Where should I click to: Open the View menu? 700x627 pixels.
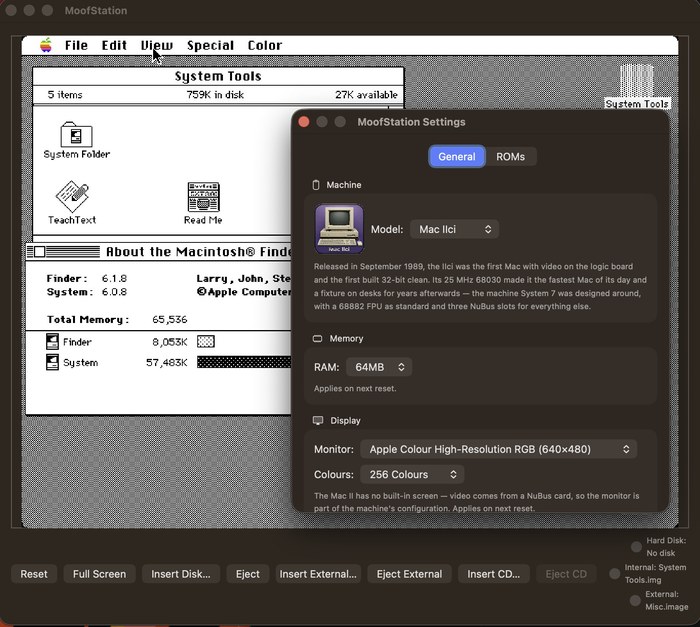157,45
